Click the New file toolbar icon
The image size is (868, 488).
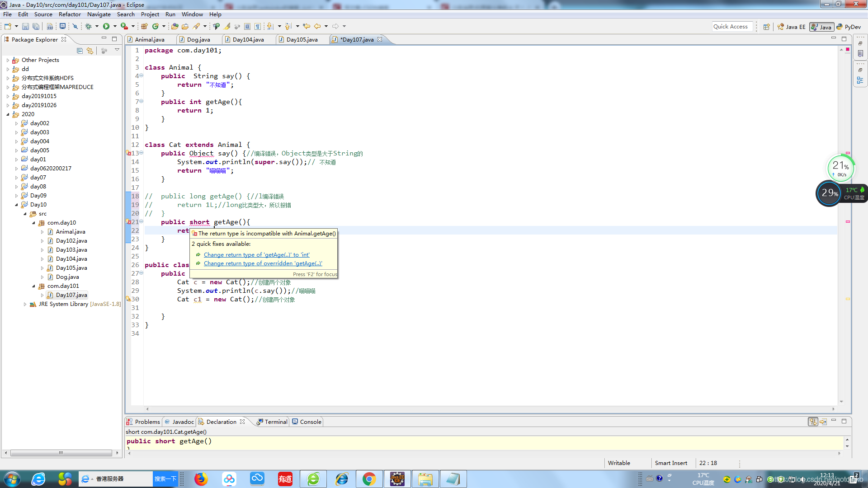(8, 27)
